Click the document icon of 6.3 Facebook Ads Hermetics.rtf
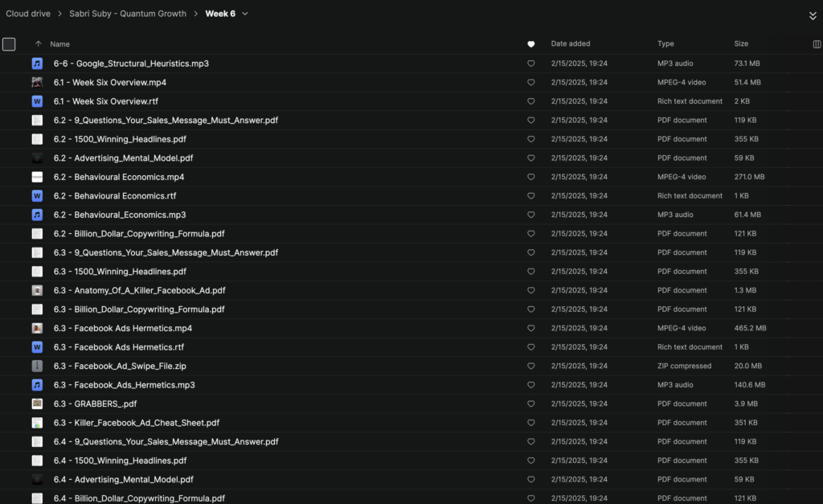Screen dimensions: 823x504 pyautogui.click(x=37, y=347)
